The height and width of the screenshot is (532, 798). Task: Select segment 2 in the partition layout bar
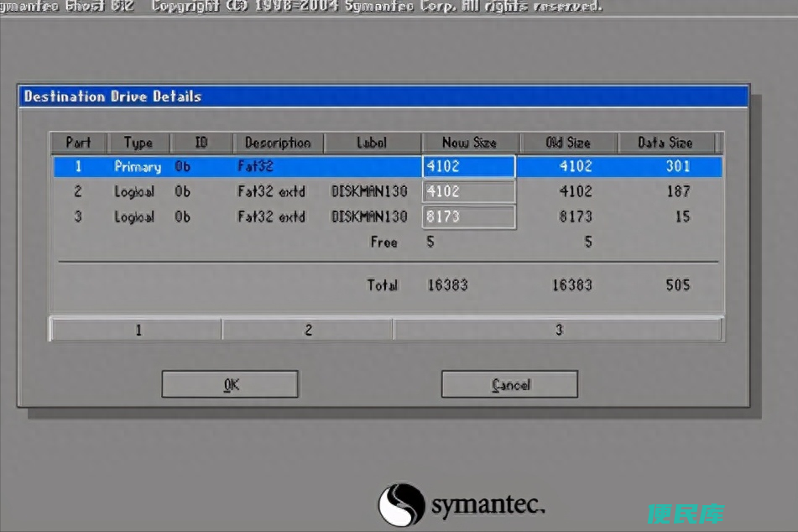point(307,330)
